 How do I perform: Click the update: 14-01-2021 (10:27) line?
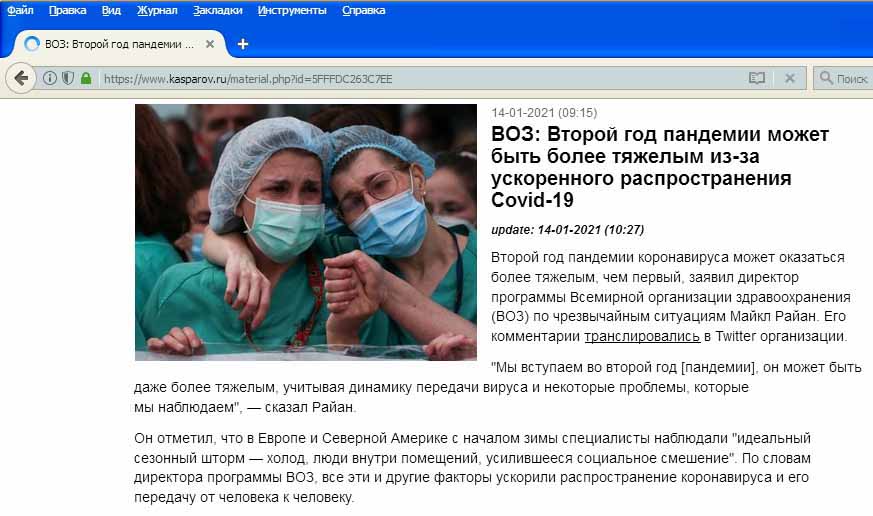pyautogui.click(x=567, y=230)
